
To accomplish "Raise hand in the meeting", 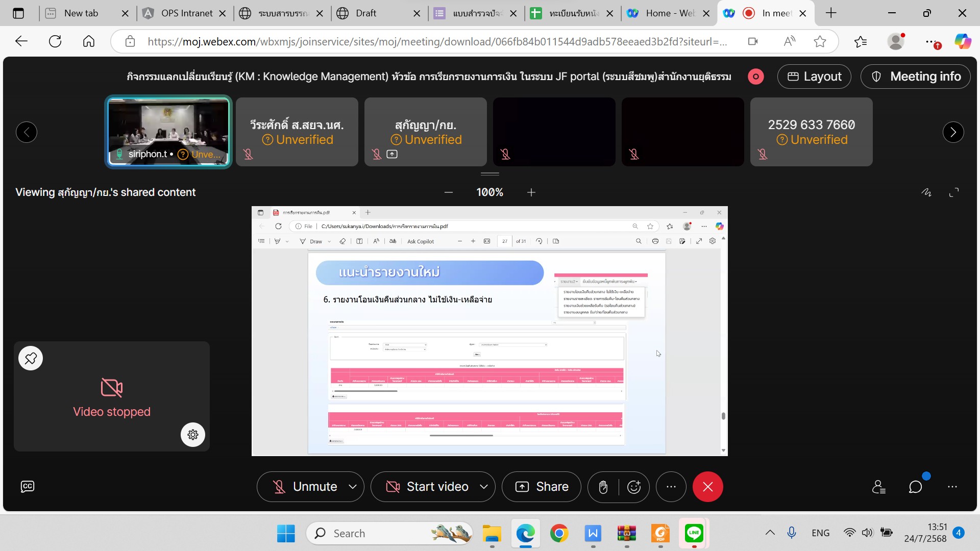I will (603, 487).
